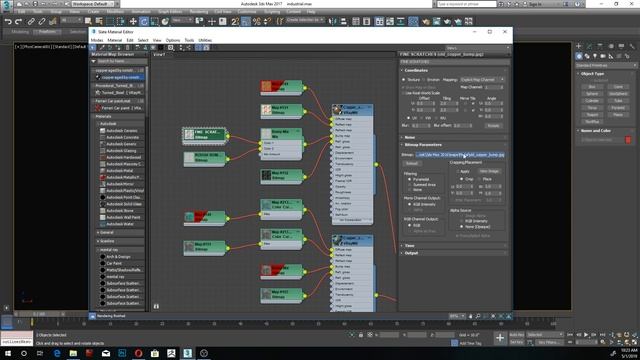Image resolution: width=640 pixels, height=360 pixels.
Task: Click the Windows Start button
Action: point(8,353)
